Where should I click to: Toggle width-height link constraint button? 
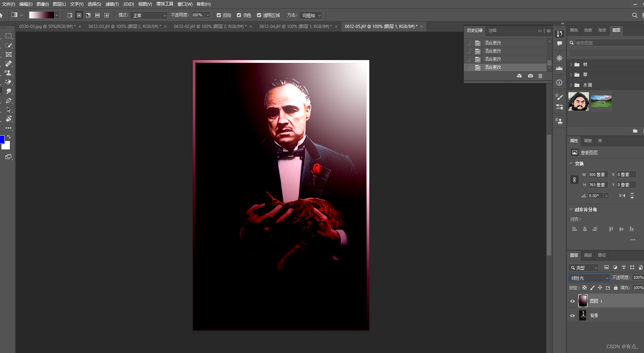tap(574, 180)
